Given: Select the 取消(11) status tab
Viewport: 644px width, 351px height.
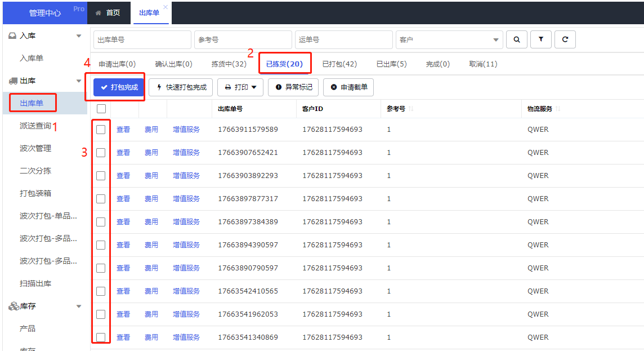Looking at the screenshot, I should click(483, 64).
